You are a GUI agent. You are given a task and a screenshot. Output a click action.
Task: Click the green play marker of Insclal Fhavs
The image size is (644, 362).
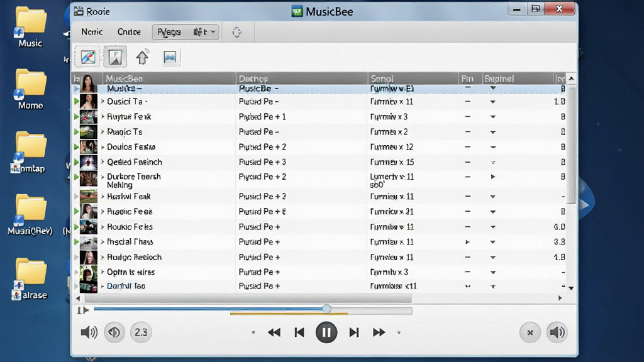(76, 242)
